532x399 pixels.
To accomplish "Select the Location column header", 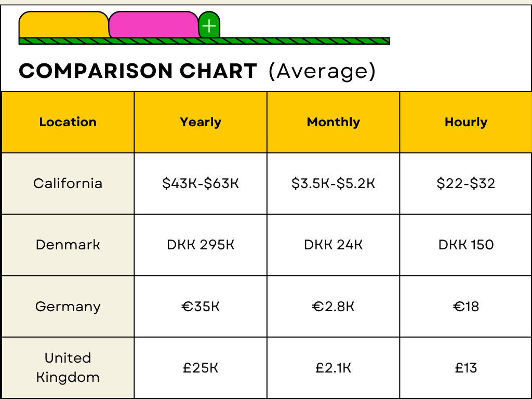I will pos(68,122).
